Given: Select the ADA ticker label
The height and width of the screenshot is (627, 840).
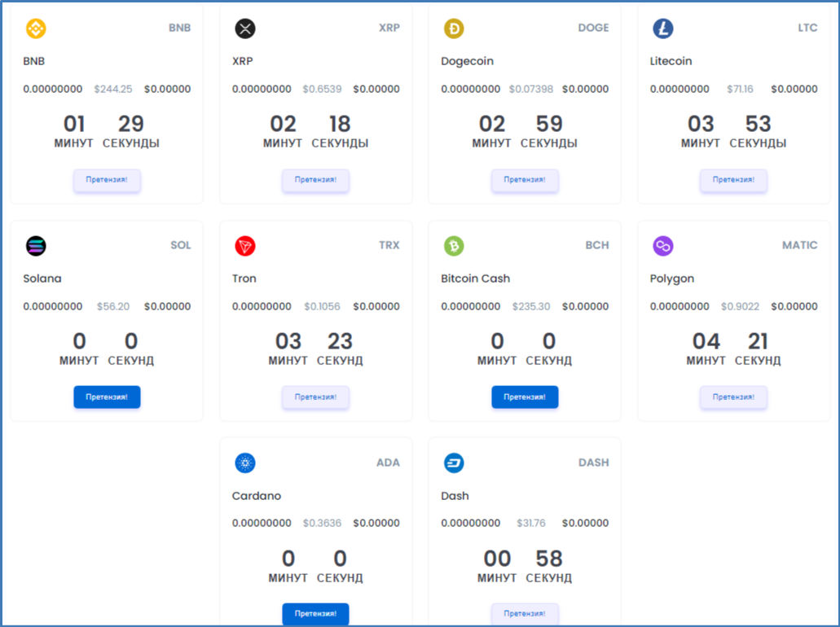Looking at the screenshot, I should click(x=388, y=463).
